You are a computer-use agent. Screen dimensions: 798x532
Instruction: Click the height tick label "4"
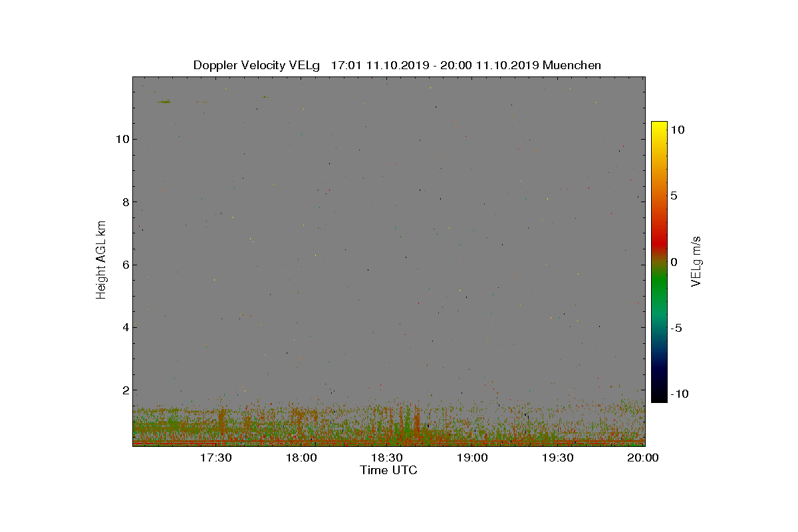click(x=124, y=327)
